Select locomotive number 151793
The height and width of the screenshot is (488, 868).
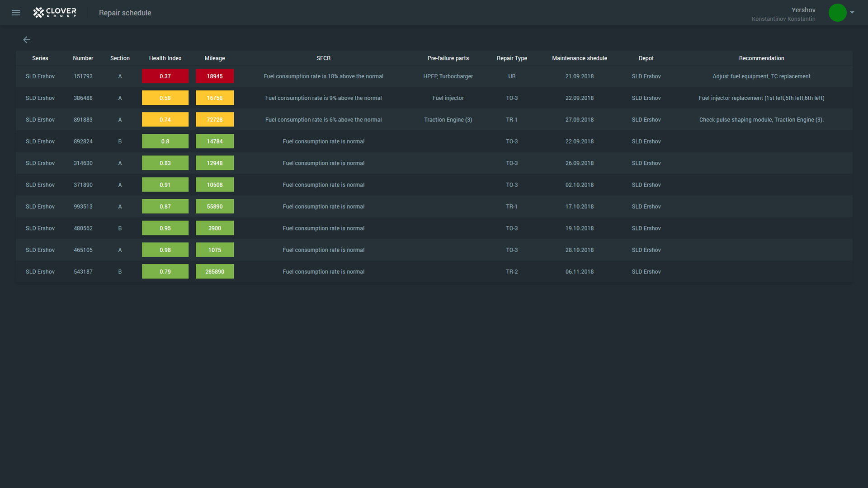(x=83, y=76)
